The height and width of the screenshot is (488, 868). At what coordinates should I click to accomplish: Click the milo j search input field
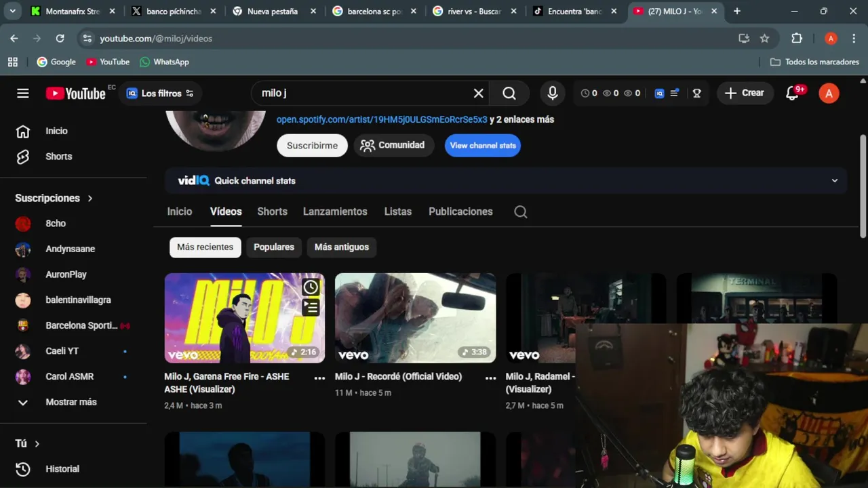coord(363,94)
